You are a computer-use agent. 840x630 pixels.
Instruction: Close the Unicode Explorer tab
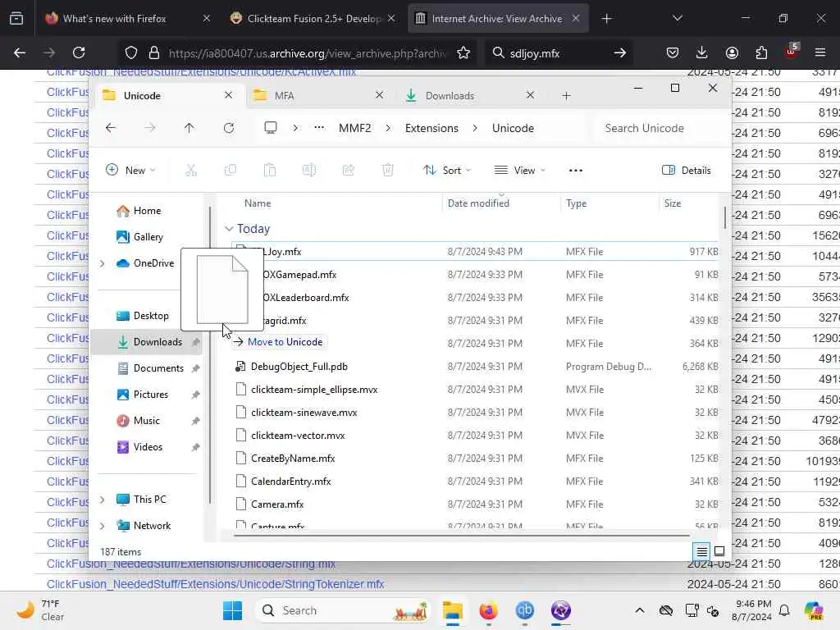(228, 95)
